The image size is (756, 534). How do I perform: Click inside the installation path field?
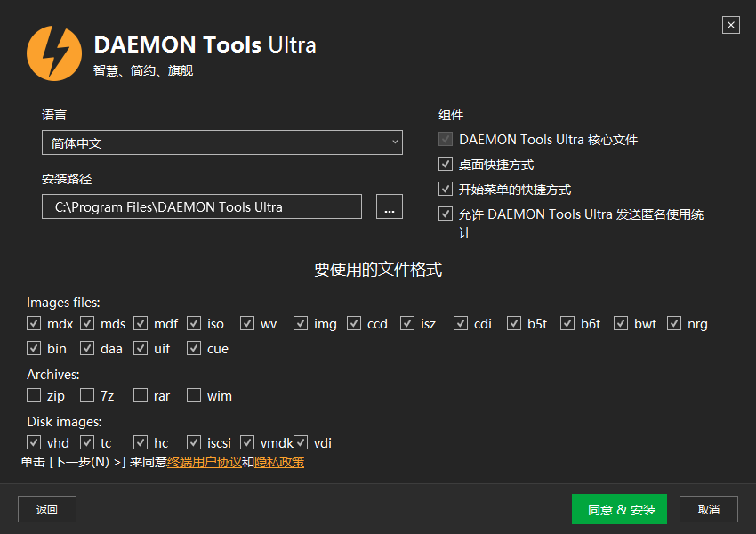[200, 206]
